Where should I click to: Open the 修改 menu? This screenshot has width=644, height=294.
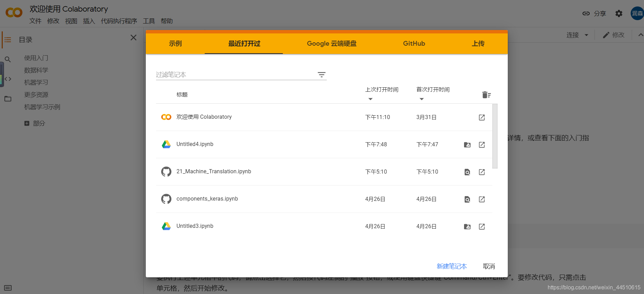[x=53, y=21]
